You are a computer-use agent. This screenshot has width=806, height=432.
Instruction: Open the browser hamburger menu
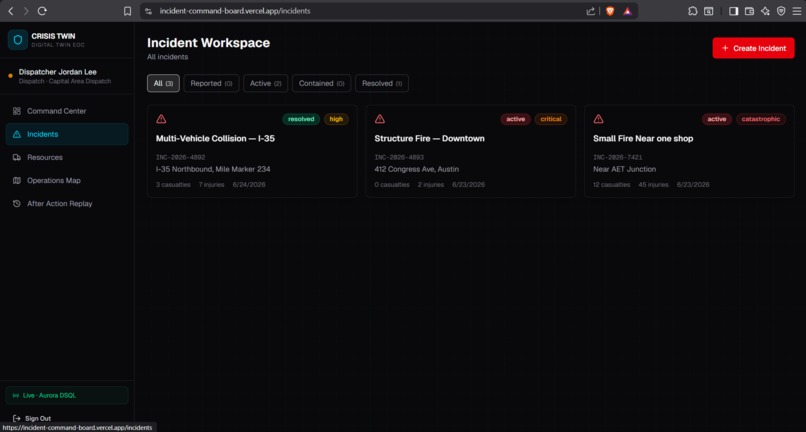point(797,11)
